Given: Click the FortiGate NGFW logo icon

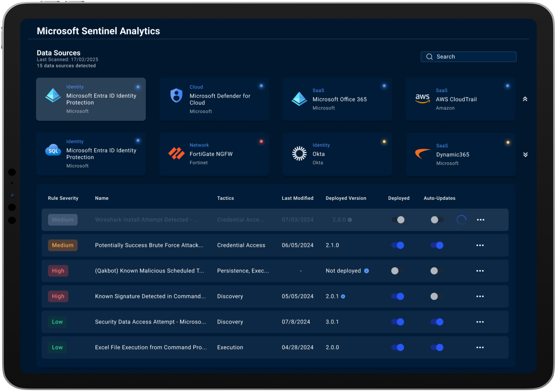Looking at the screenshot, I should coord(176,153).
